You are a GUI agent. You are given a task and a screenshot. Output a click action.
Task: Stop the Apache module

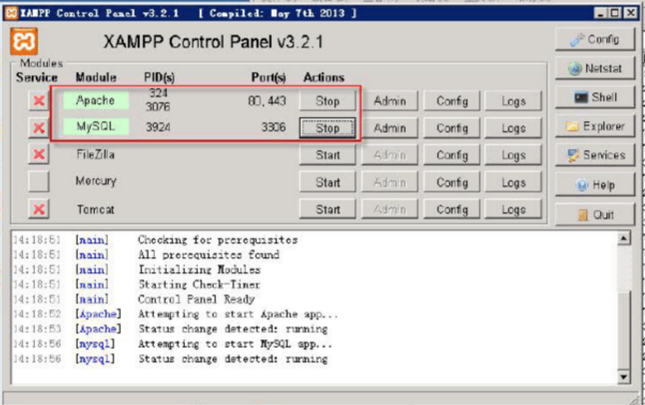coord(327,101)
